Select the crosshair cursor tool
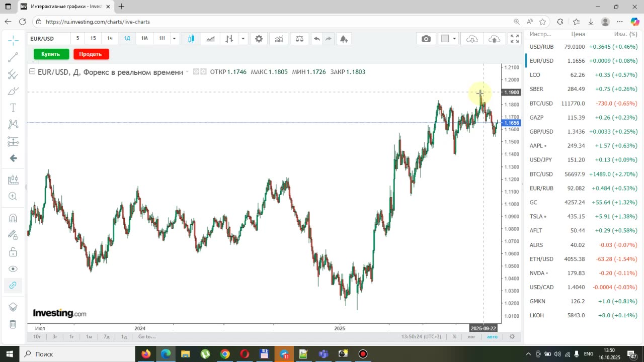This screenshot has height=362, width=644. (13, 40)
